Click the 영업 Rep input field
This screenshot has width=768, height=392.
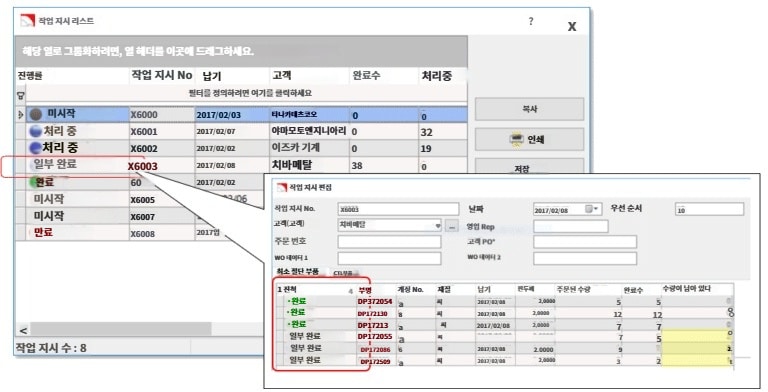[x=571, y=226]
